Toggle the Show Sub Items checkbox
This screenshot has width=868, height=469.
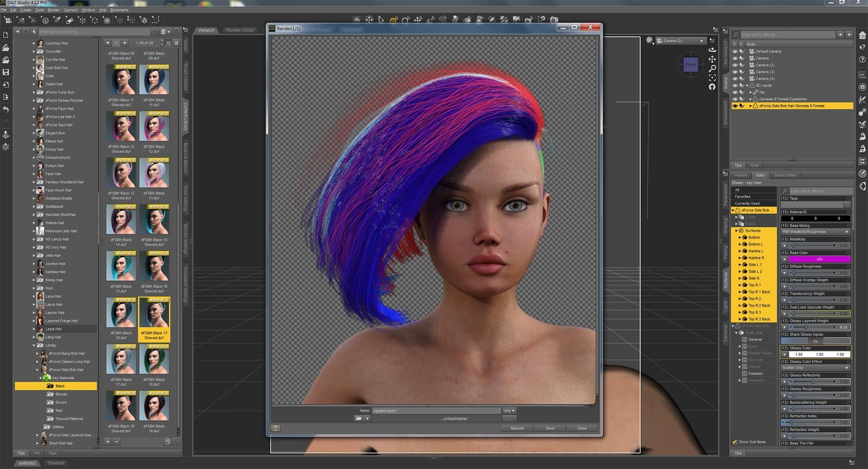(x=735, y=442)
